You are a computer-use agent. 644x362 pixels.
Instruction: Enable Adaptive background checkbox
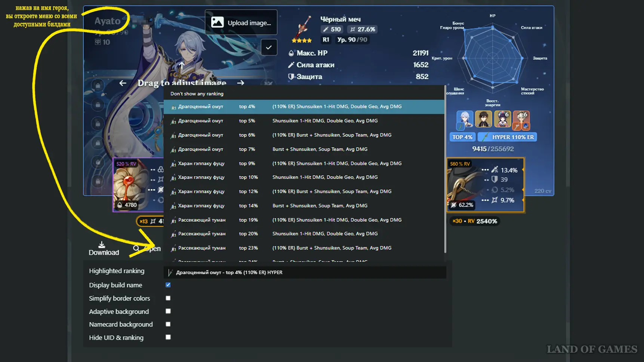(x=168, y=311)
